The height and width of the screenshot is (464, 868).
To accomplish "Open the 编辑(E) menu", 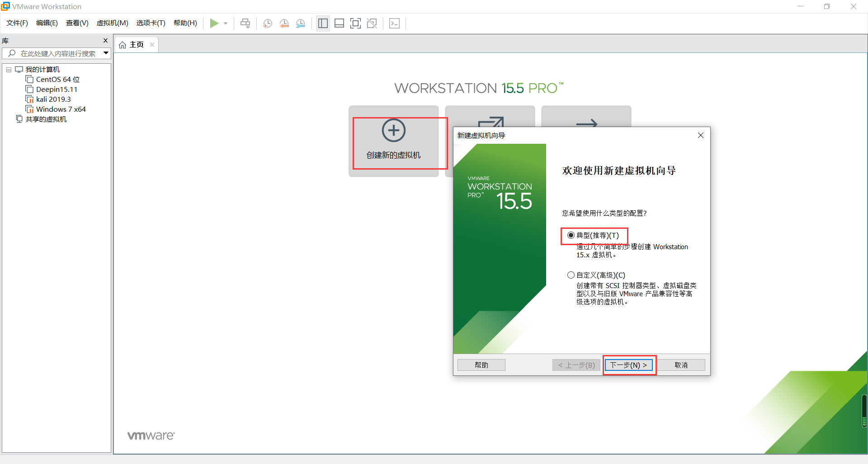I will pos(47,23).
